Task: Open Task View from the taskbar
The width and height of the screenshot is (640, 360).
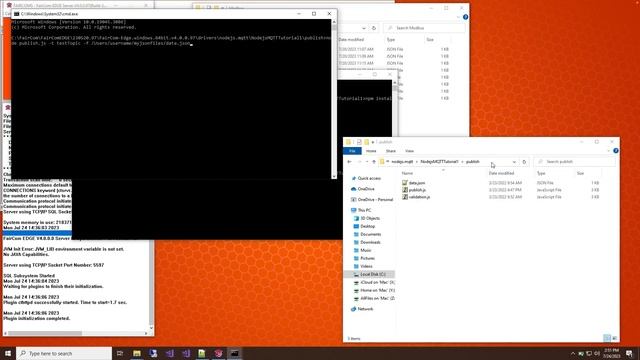Action: point(120,353)
